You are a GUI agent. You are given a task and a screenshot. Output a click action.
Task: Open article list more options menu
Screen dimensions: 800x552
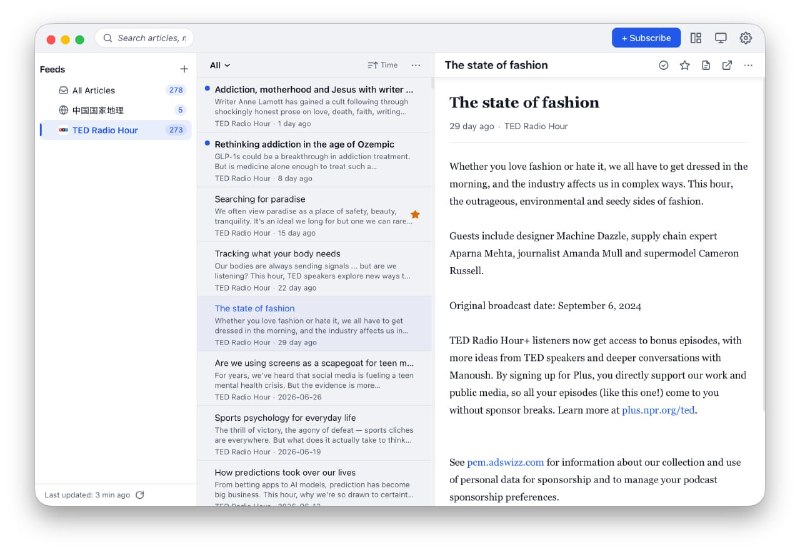pos(416,65)
